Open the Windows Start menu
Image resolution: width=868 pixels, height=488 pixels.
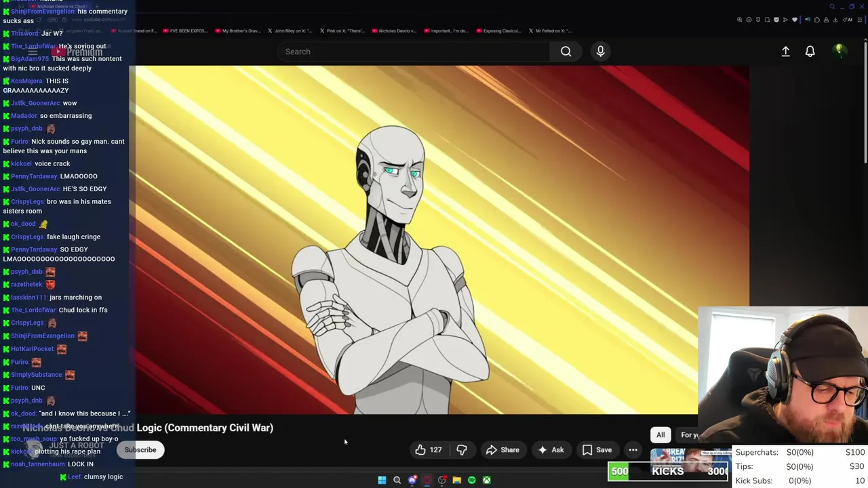click(382, 480)
